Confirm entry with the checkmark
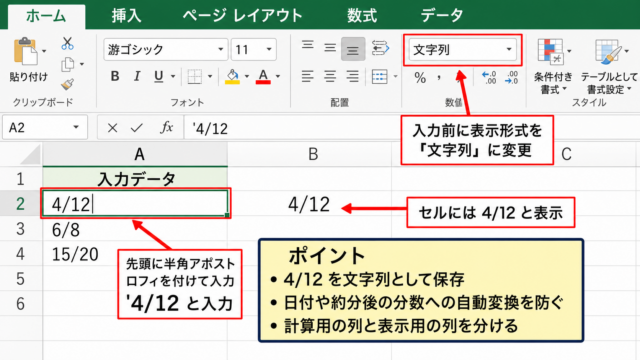640x360 pixels. [x=137, y=128]
